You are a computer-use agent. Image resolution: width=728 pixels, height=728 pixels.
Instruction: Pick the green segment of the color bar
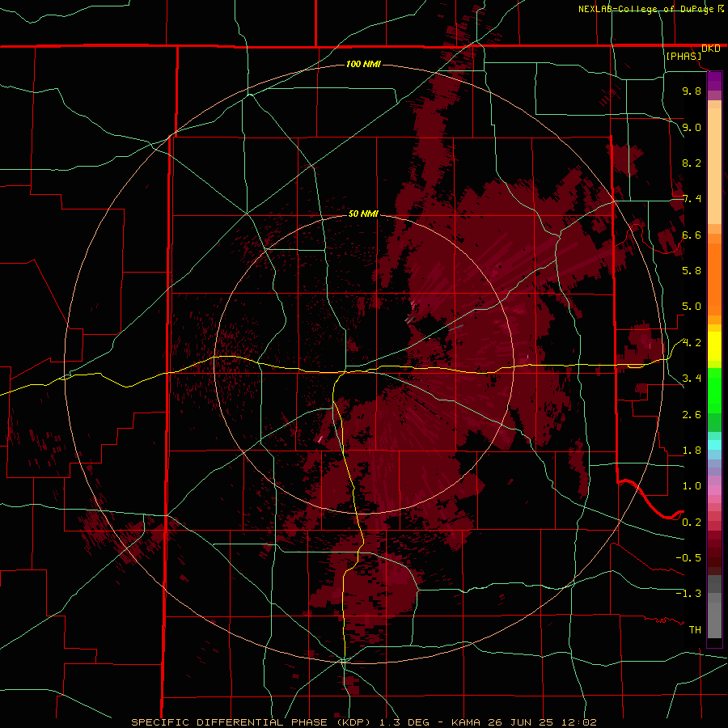714,391
